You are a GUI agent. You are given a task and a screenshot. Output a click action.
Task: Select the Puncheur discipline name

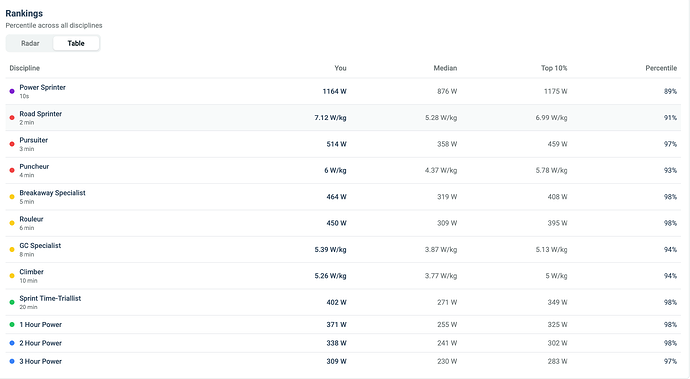(34, 167)
